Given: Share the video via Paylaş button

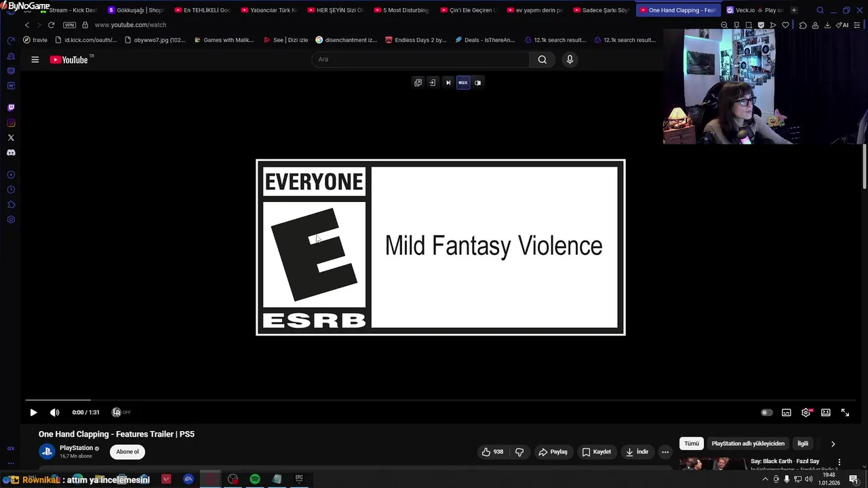Looking at the screenshot, I should [553, 451].
